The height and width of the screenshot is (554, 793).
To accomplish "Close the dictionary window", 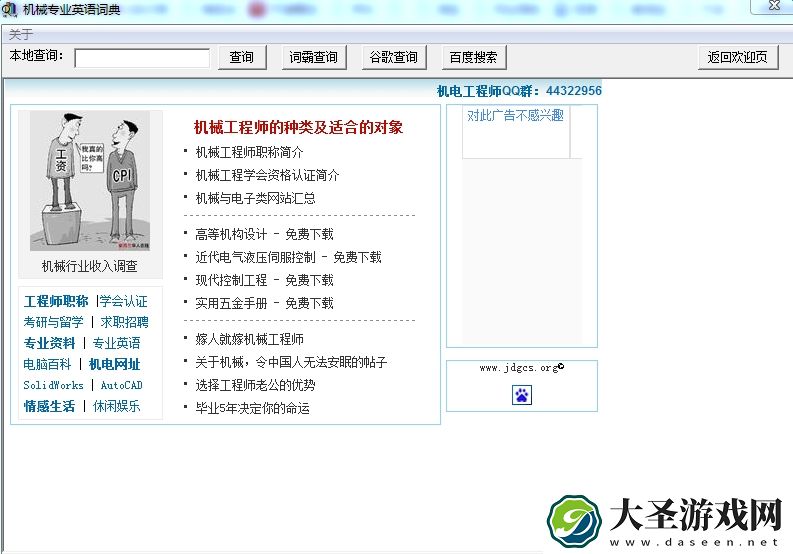I will click(773, 6).
